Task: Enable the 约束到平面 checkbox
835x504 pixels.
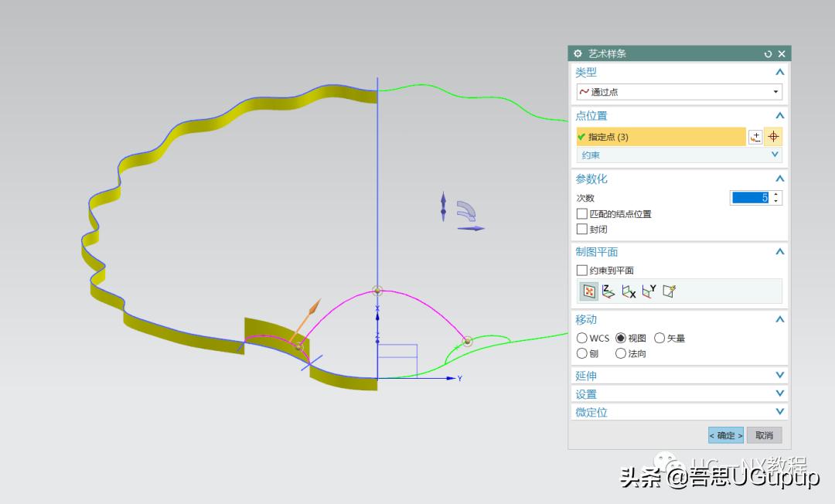Action: [x=581, y=270]
